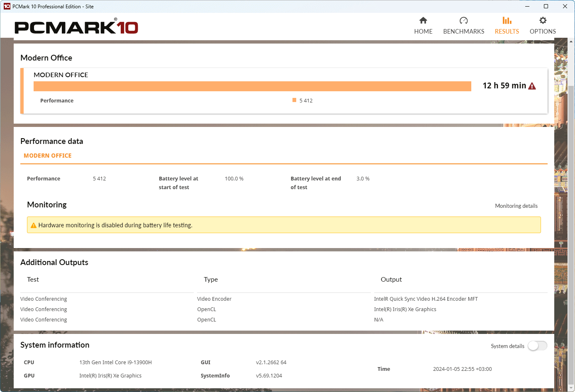Click the GUI version v2.1.2662 64
The height and width of the screenshot is (392, 575).
(x=271, y=362)
